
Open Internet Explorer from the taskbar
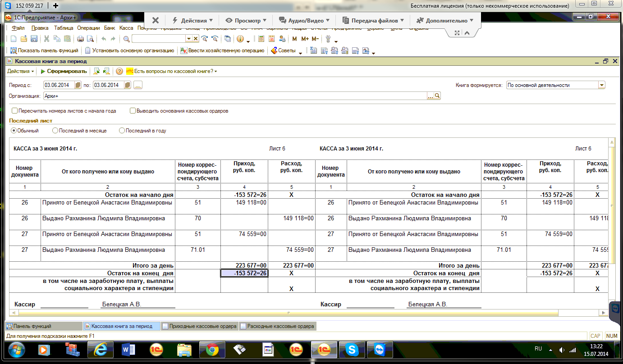point(101,349)
